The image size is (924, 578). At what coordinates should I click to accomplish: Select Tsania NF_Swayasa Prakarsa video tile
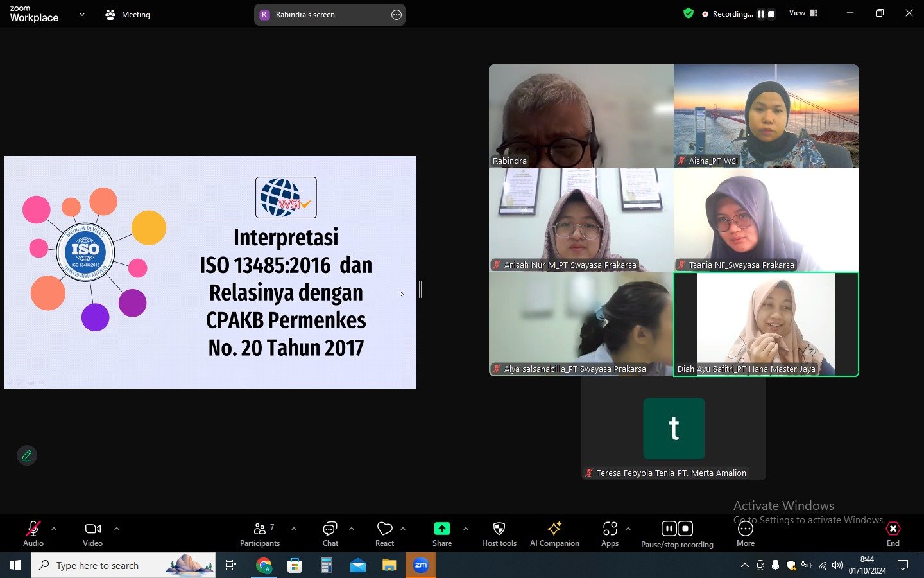[766, 220]
